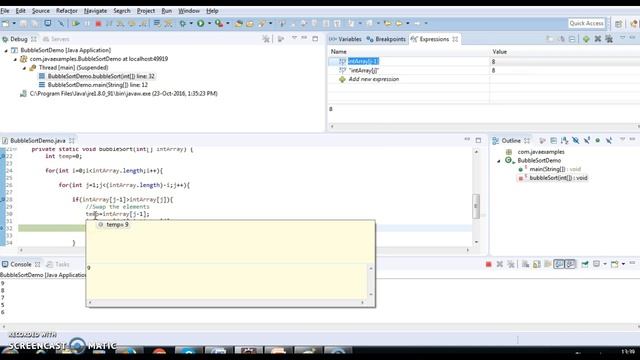Image resolution: width=640 pixels, height=360 pixels.
Task: Open the Debug configurations dropdown arrow
Action: (x=191, y=24)
